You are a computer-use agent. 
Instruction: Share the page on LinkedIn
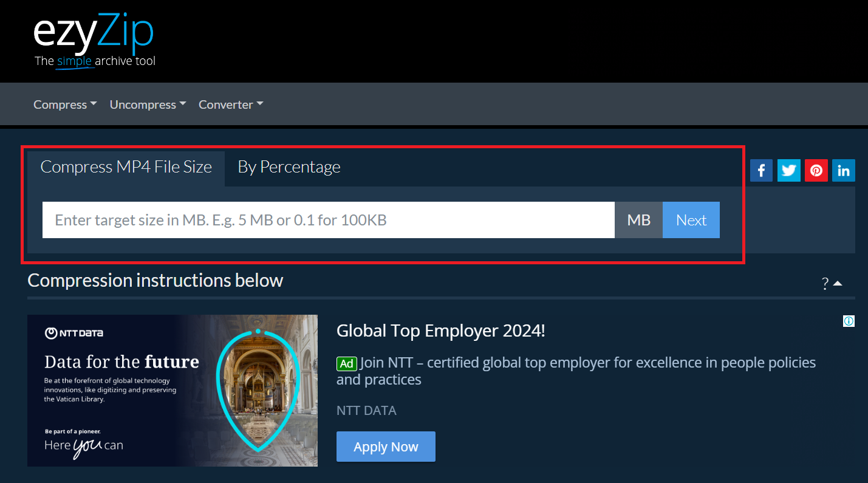tap(843, 170)
